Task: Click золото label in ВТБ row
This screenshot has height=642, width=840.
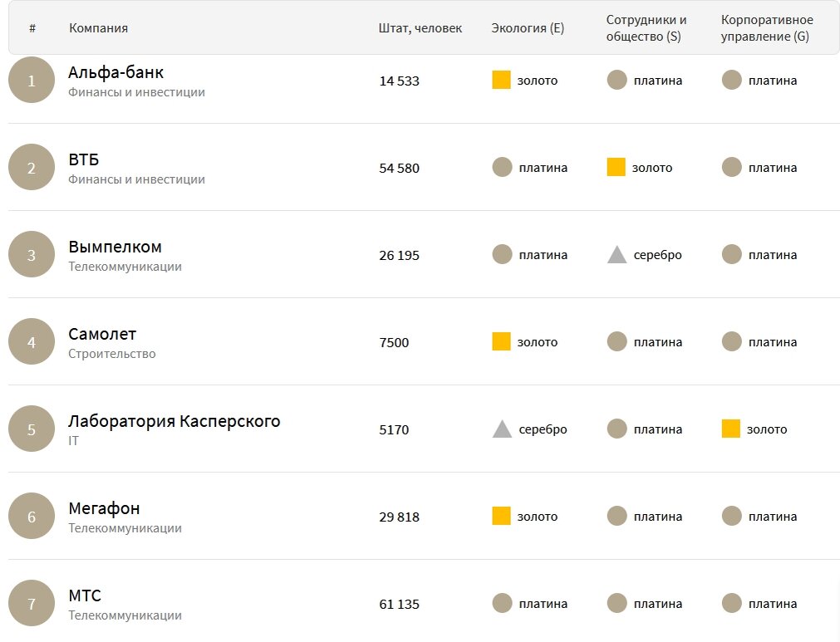Action: [652, 168]
